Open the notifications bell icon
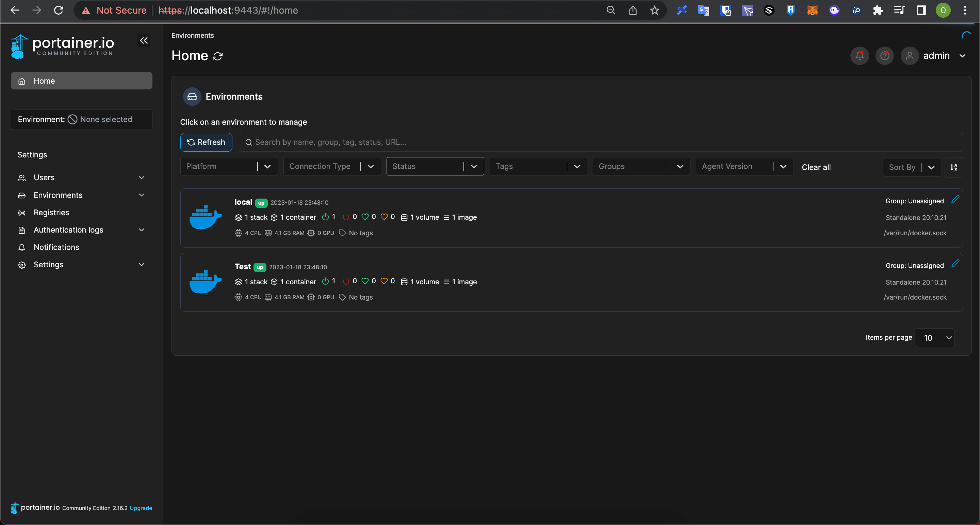This screenshot has height=525, width=980. [x=859, y=56]
